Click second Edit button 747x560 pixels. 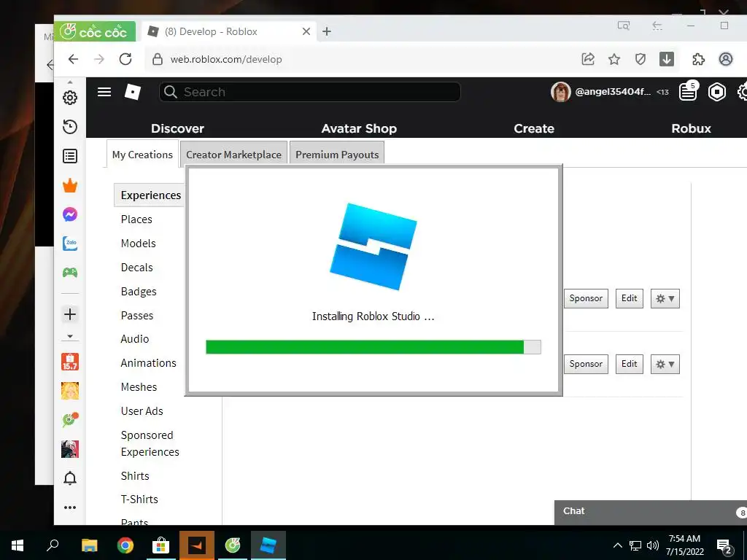(x=630, y=365)
